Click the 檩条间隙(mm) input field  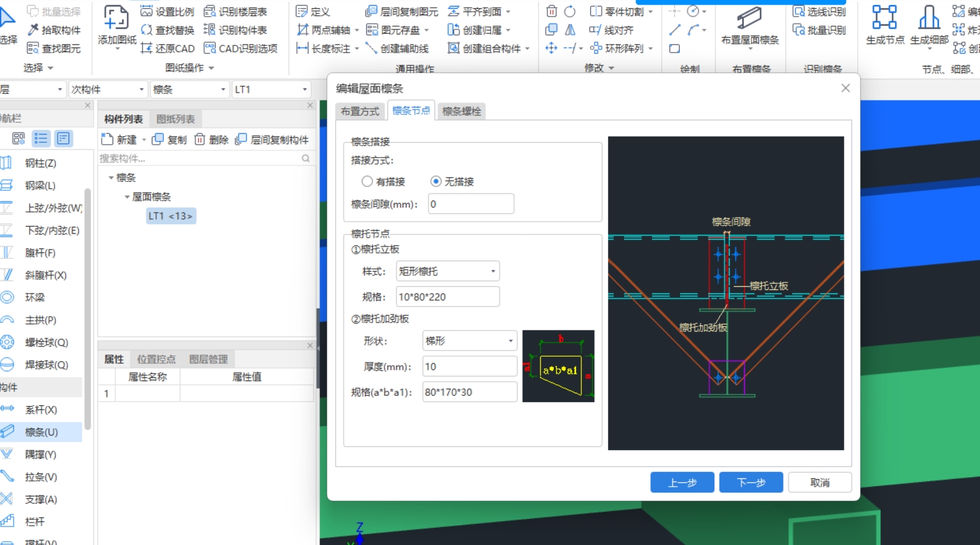(x=471, y=204)
